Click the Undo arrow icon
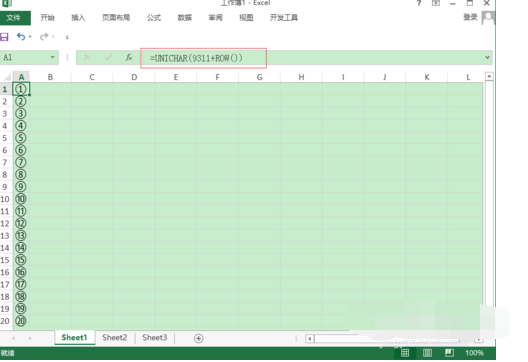Image resolution: width=528 pixels, height=362 pixels. pos(21,36)
